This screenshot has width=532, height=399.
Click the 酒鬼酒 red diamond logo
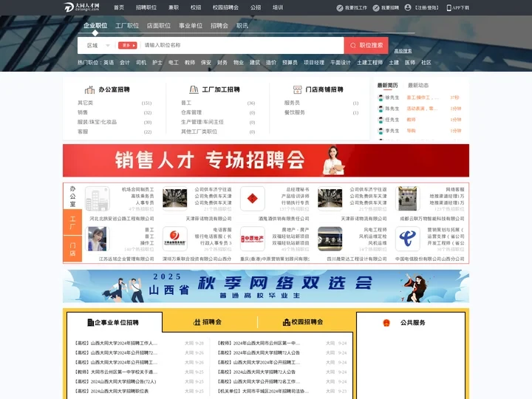pos(252,199)
